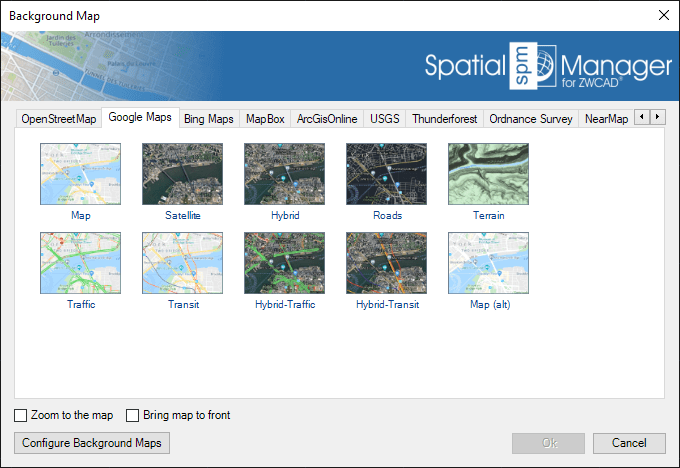
Task: Open the Bing Maps tab
Action: (208, 119)
